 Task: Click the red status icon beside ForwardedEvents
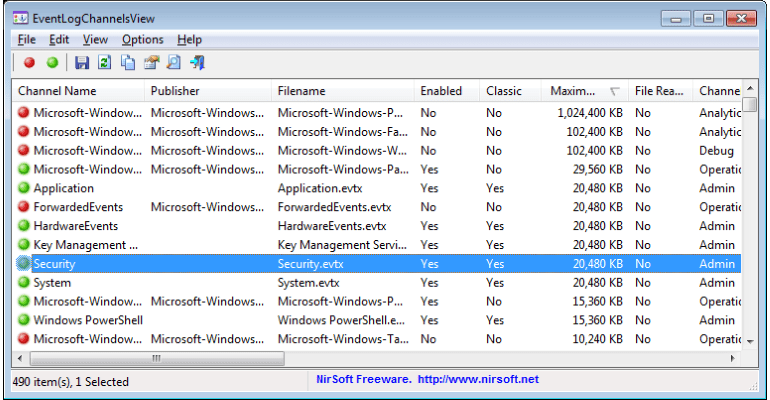(24, 207)
